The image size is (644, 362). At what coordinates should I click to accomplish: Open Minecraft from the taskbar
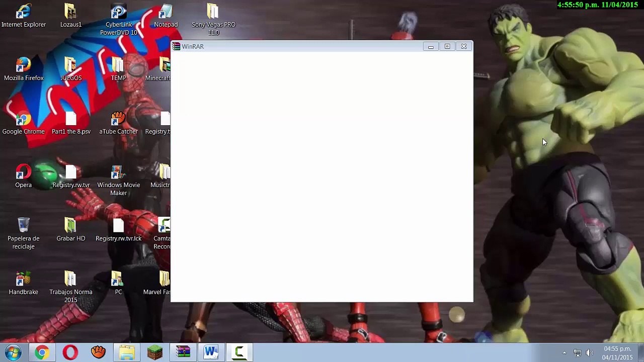click(x=154, y=352)
